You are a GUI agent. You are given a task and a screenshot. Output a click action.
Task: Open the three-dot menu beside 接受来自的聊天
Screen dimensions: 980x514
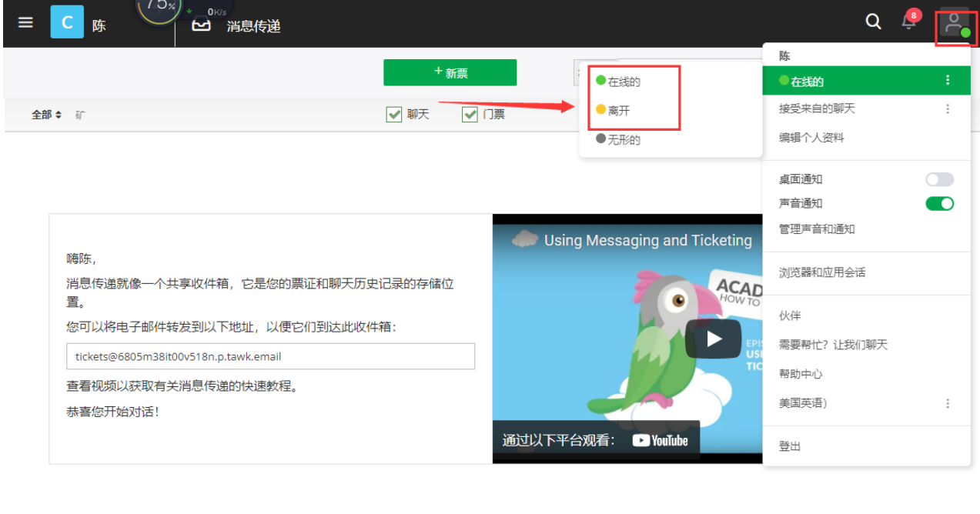point(948,109)
